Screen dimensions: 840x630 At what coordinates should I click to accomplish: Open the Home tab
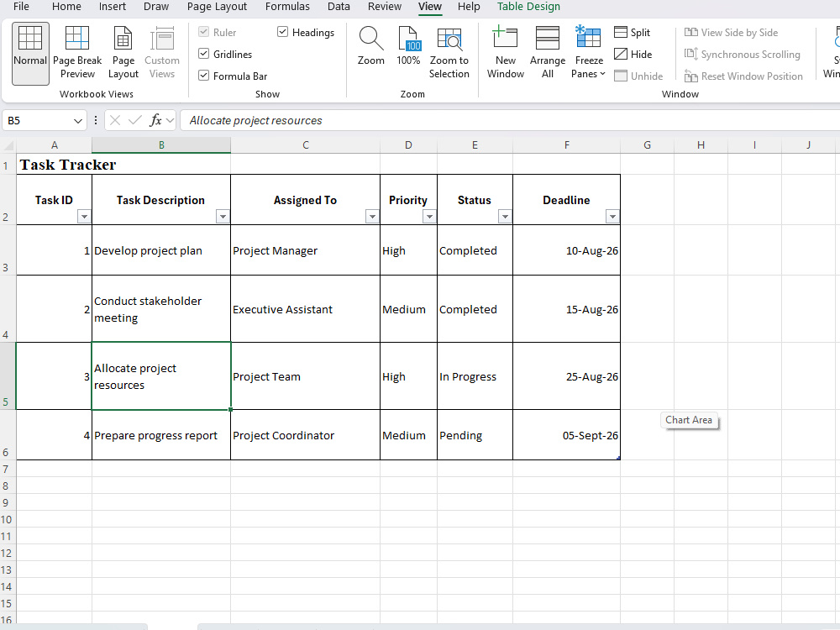pyautogui.click(x=66, y=7)
